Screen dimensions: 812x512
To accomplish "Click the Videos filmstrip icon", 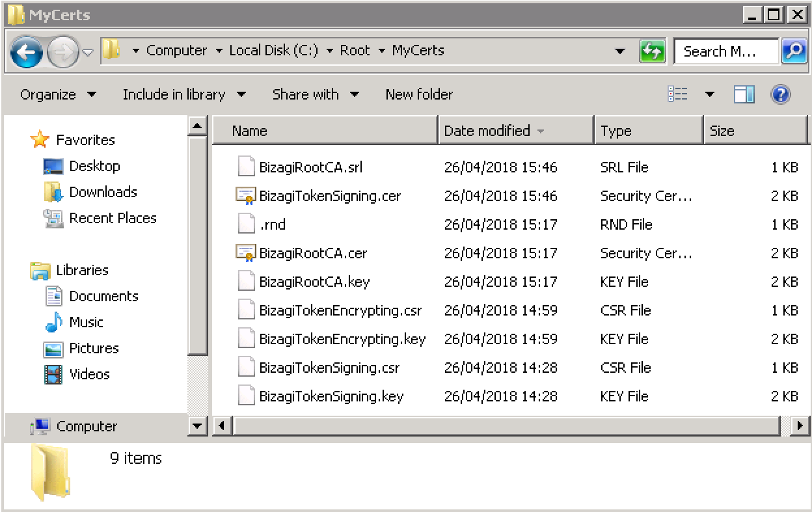I will pos(53,375).
